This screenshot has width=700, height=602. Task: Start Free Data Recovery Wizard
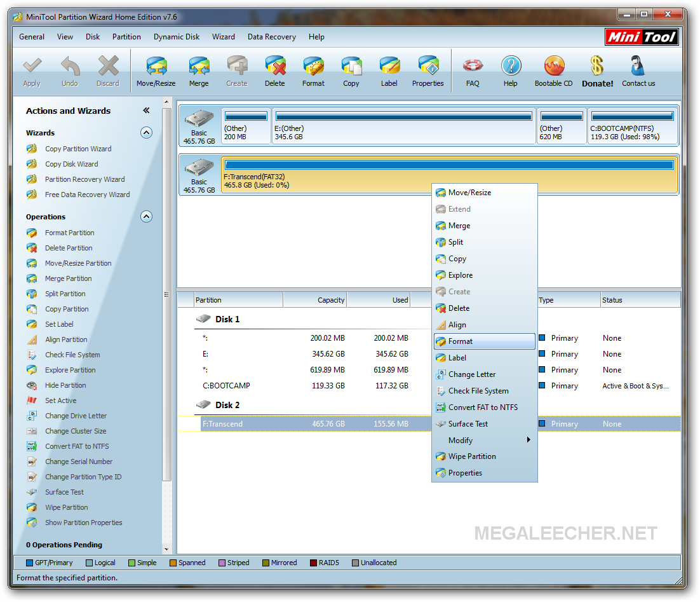coord(88,195)
